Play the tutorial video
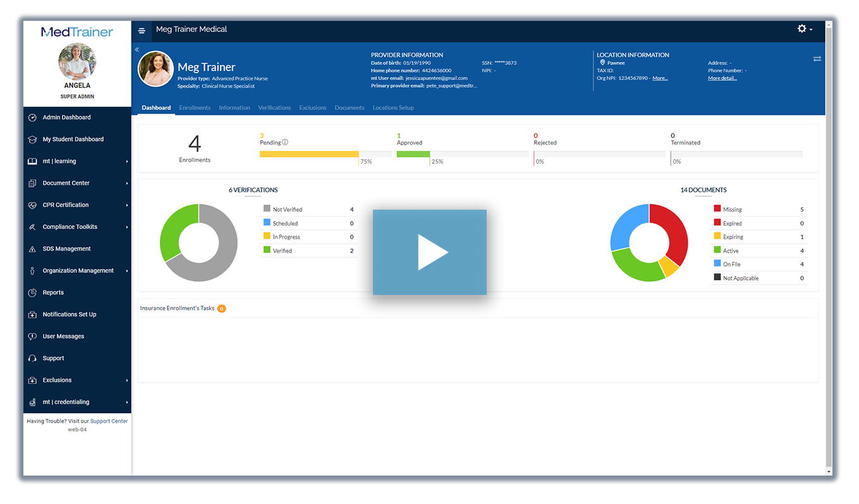The height and width of the screenshot is (504, 859). (430, 251)
